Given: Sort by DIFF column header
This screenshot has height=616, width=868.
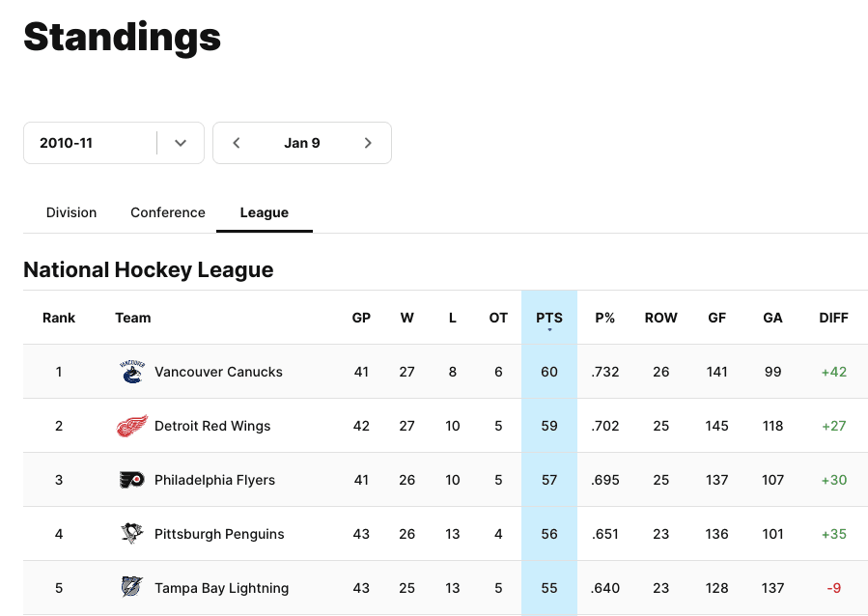Looking at the screenshot, I should click(833, 318).
